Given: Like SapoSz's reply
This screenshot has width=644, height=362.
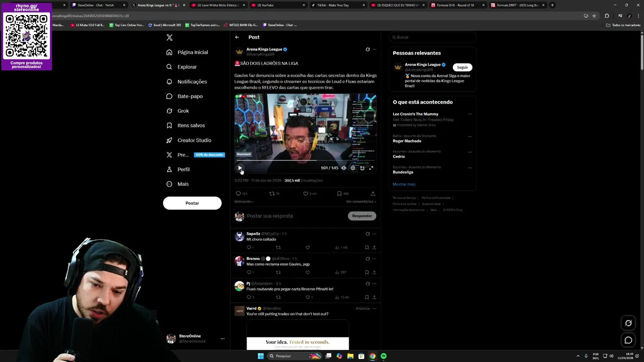Looking at the screenshot, I should (x=307, y=247).
